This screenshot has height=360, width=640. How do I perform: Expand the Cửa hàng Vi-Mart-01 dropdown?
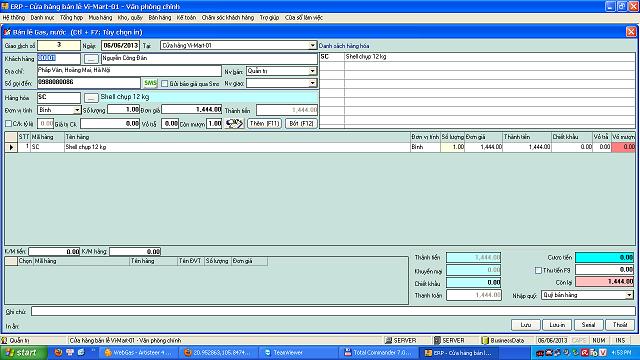312,45
